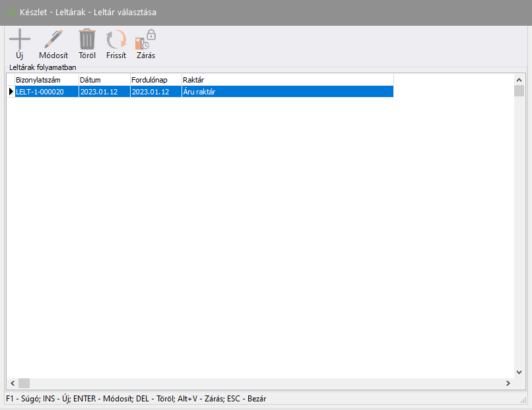Click the Frissít refresh arrows icon
Viewport: 532px width, 410px height.
[x=116, y=40]
